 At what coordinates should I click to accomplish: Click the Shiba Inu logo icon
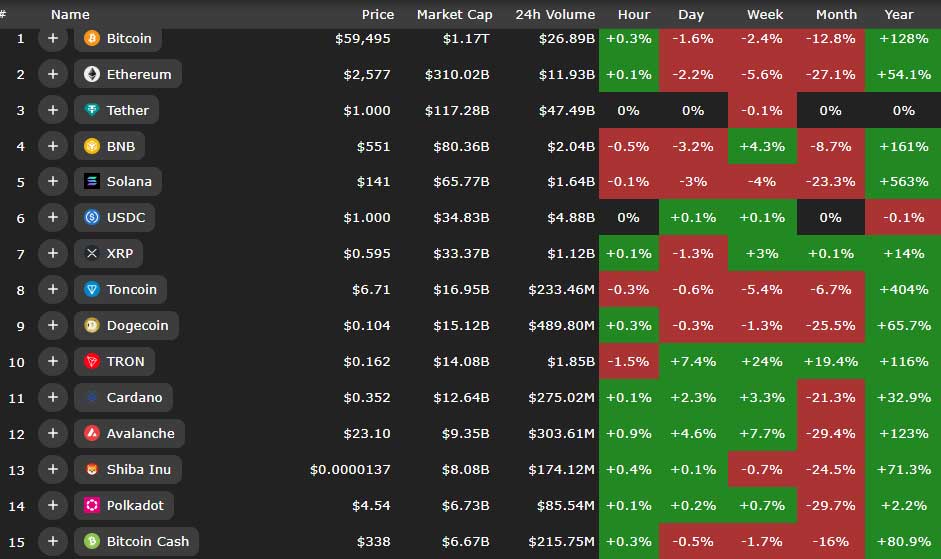coord(92,470)
